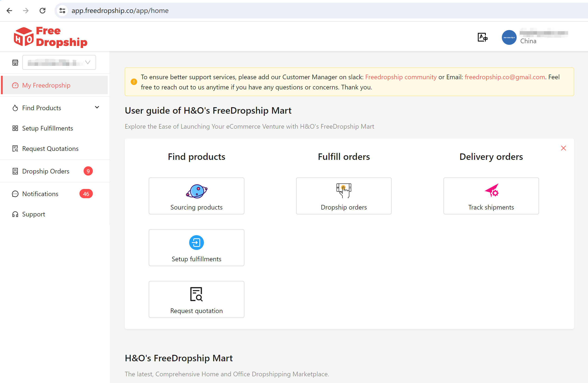Screen dimensions: 588x383
Task: Open the Sourcing products card
Action: pyautogui.click(x=196, y=196)
